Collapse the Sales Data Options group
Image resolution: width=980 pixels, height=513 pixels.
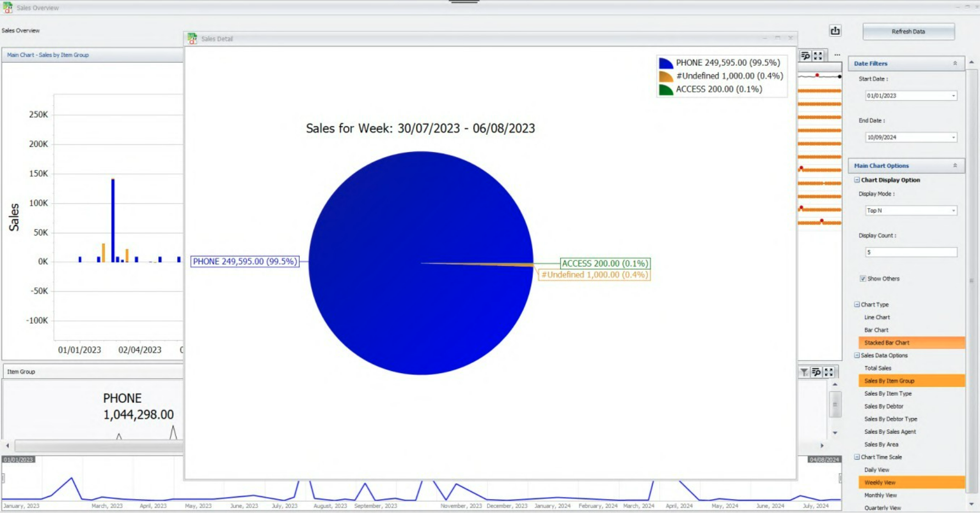857,356
